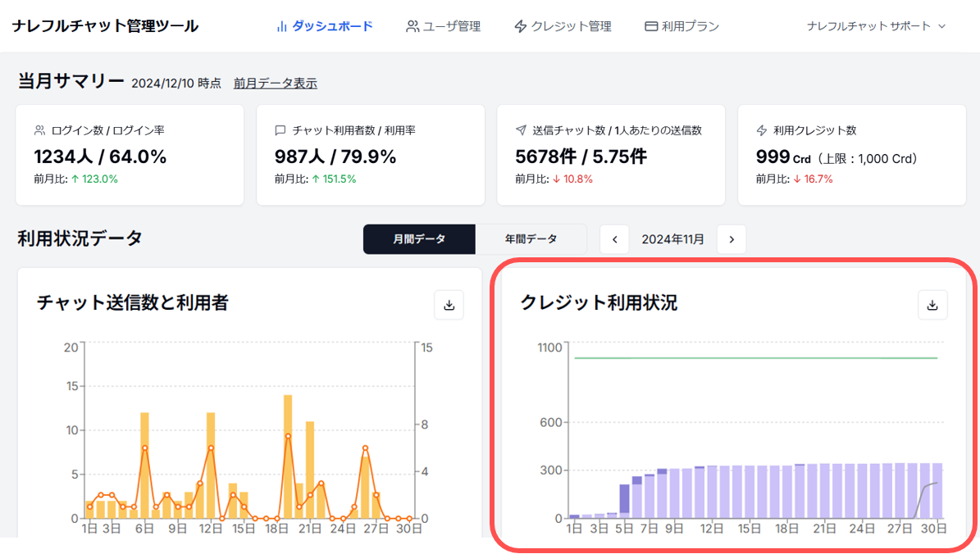Viewport: 980px width, 554px height.
Task: Click the ナレフルチャット管理ツール title
Action: 105,25
